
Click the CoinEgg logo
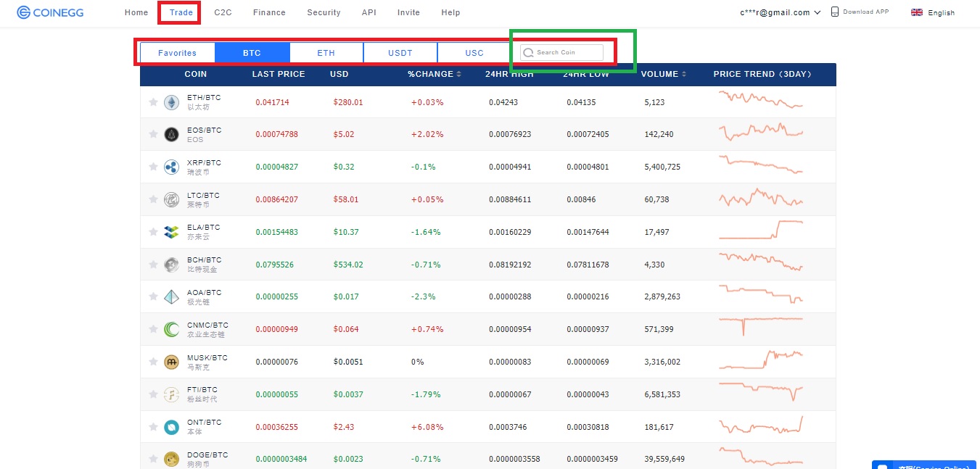pos(49,12)
